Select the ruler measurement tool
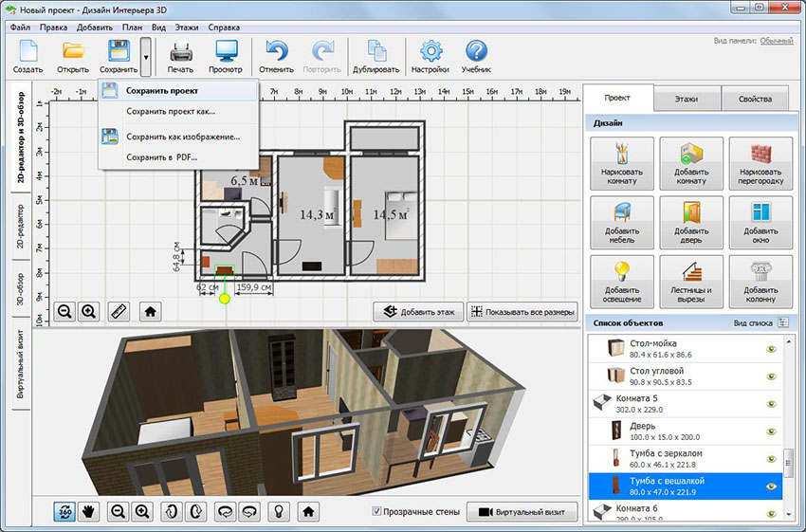 (x=119, y=311)
